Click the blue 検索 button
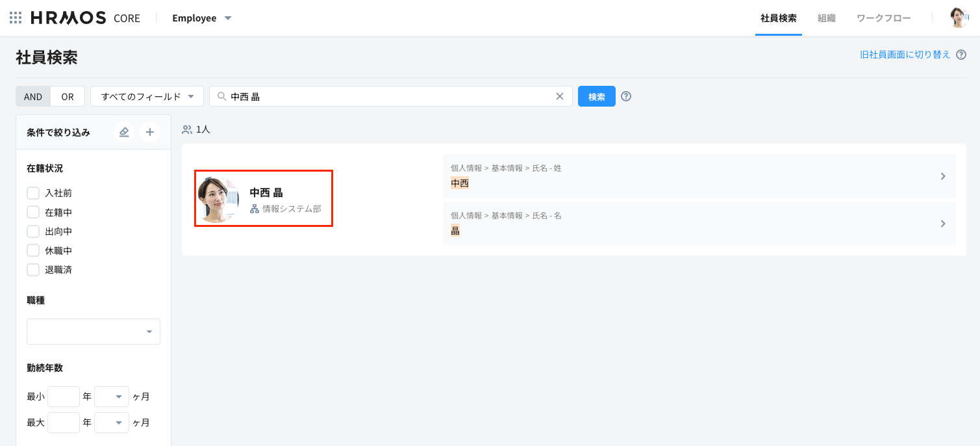 pyautogui.click(x=596, y=96)
